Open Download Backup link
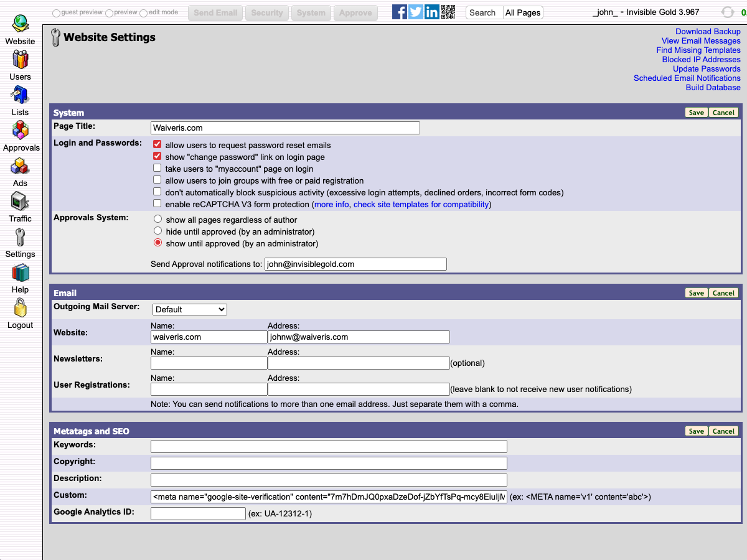747x560 pixels. [708, 32]
